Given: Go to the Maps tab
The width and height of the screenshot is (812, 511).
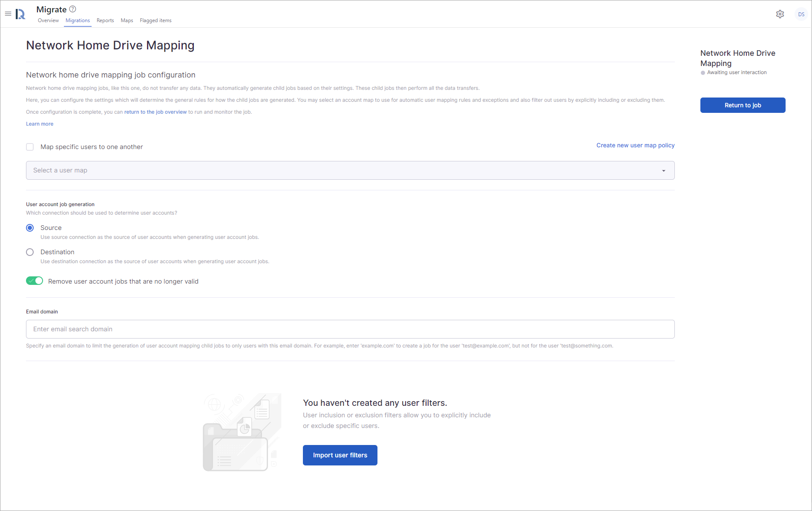Looking at the screenshot, I should [x=127, y=20].
